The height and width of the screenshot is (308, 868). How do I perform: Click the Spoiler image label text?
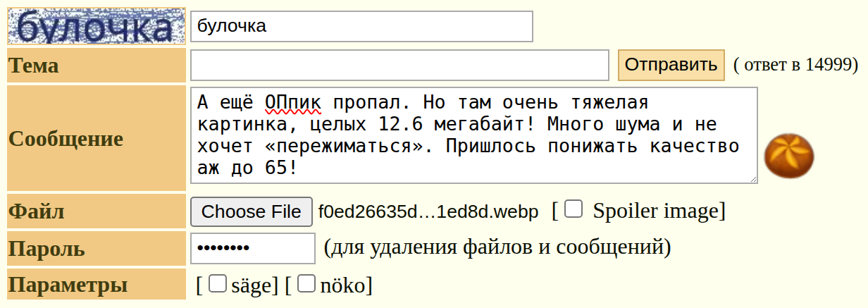point(655,211)
